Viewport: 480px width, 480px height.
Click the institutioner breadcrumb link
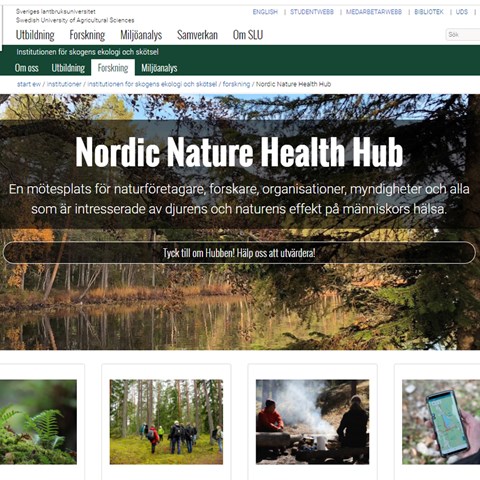coord(64,84)
